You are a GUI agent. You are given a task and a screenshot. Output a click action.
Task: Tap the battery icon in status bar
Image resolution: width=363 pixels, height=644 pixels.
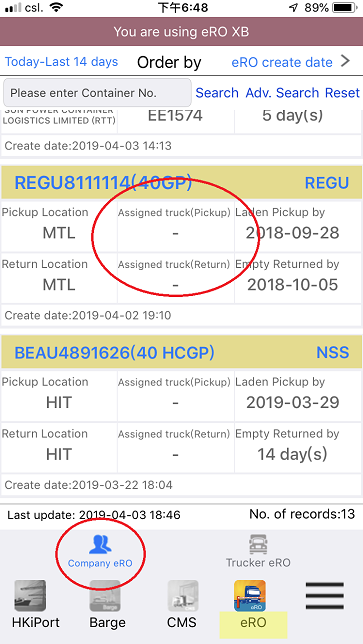pyautogui.click(x=345, y=7)
